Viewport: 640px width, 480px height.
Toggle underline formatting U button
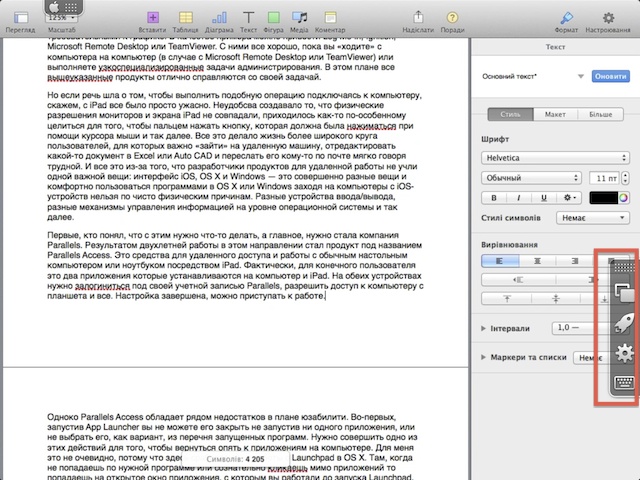coord(543,198)
